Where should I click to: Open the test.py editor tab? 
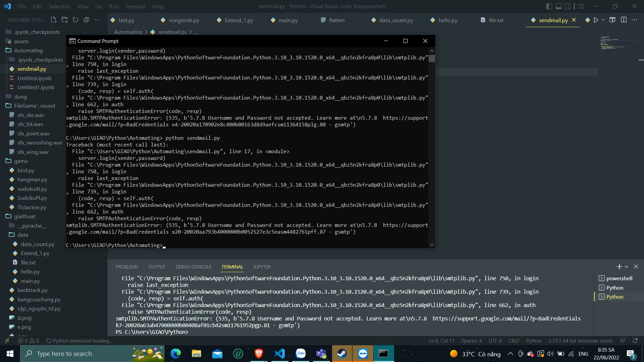pyautogui.click(x=126, y=20)
